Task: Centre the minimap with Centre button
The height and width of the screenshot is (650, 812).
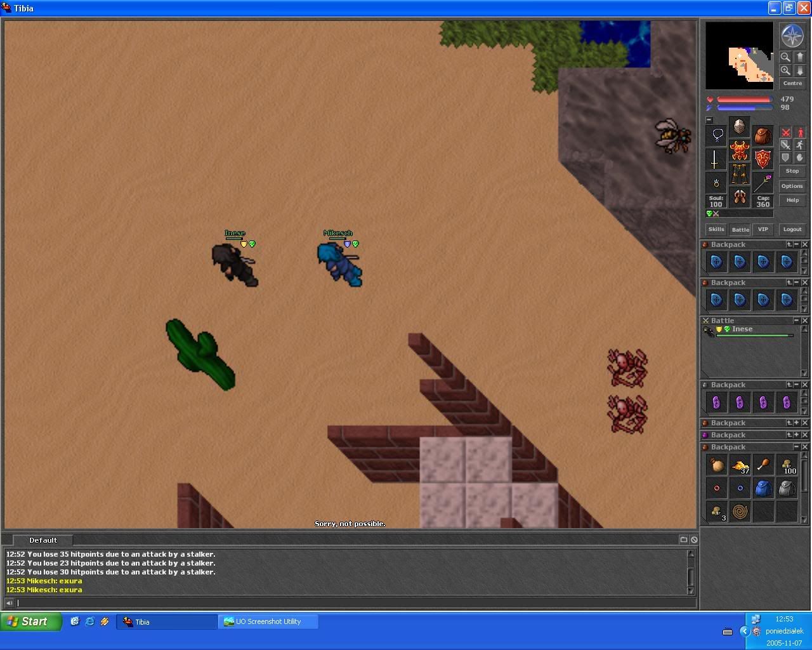Action: coord(792,83)
